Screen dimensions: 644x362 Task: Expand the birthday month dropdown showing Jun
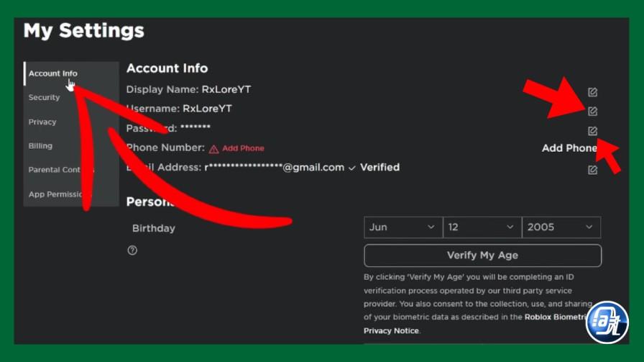click(403, 227)
